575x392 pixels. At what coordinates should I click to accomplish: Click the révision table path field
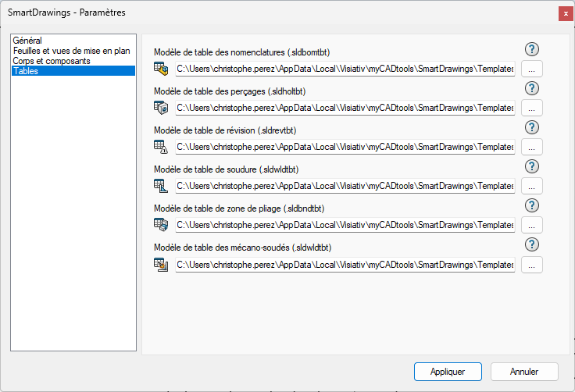(345, 147)
